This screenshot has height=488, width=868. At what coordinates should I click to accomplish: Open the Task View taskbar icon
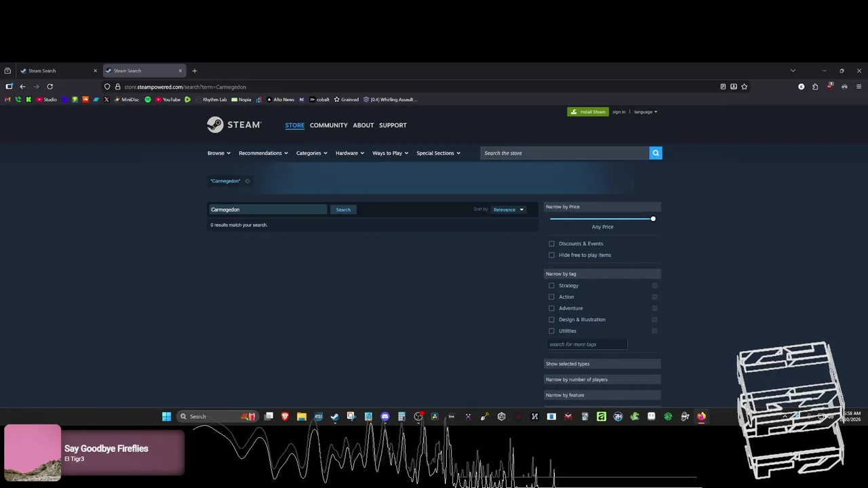(269, 416)
